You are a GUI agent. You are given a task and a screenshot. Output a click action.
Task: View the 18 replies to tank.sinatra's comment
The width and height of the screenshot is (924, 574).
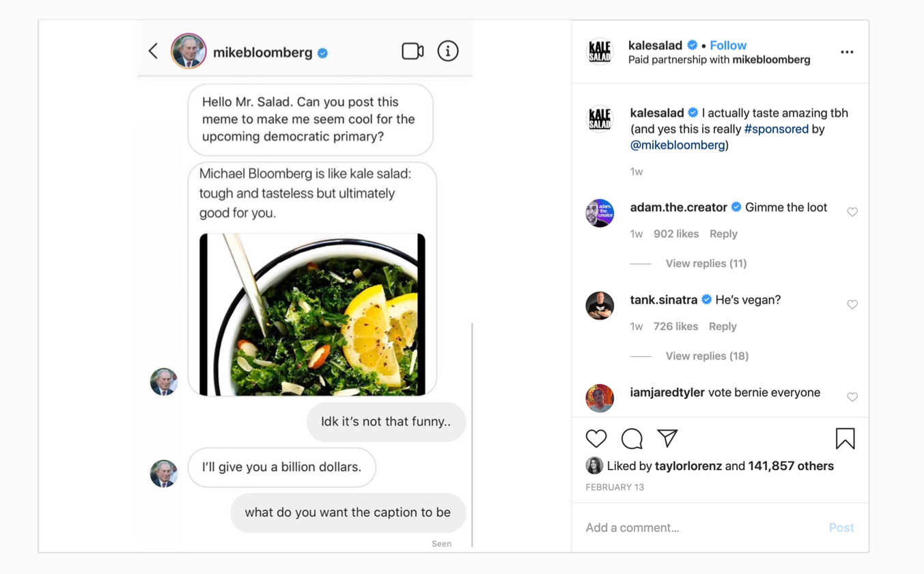(706, 356)
